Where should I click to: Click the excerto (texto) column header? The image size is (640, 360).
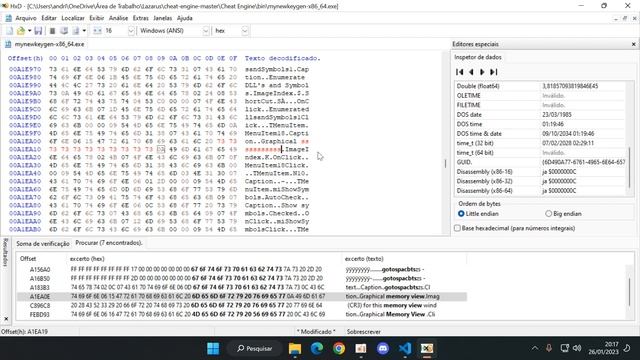coord(404,259)
